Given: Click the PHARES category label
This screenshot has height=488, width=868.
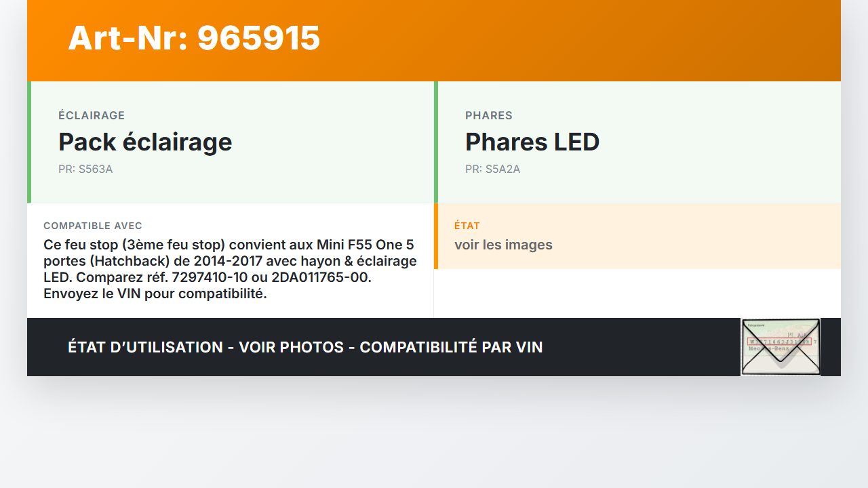Looking at the screenshot, I should 488,116.
